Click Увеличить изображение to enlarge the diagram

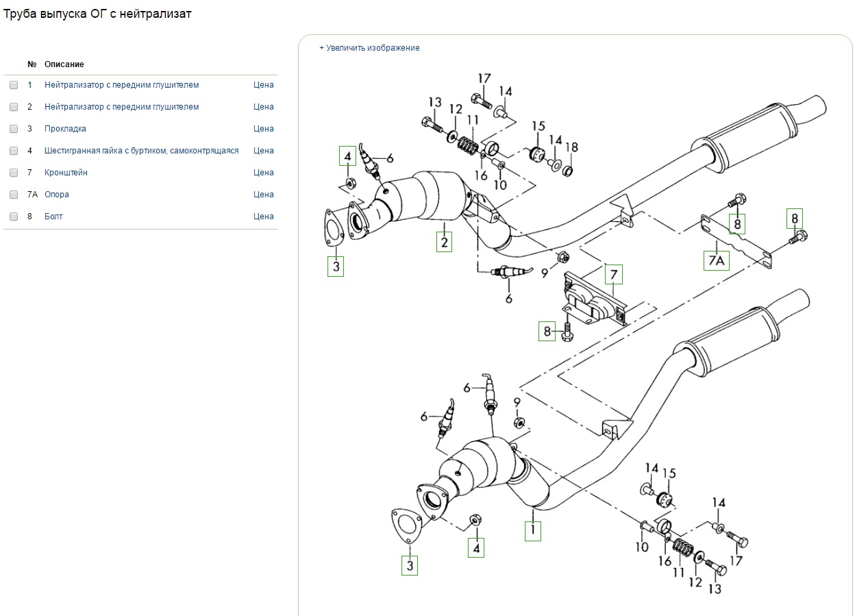pyautogui.click(x=369, y=48)
